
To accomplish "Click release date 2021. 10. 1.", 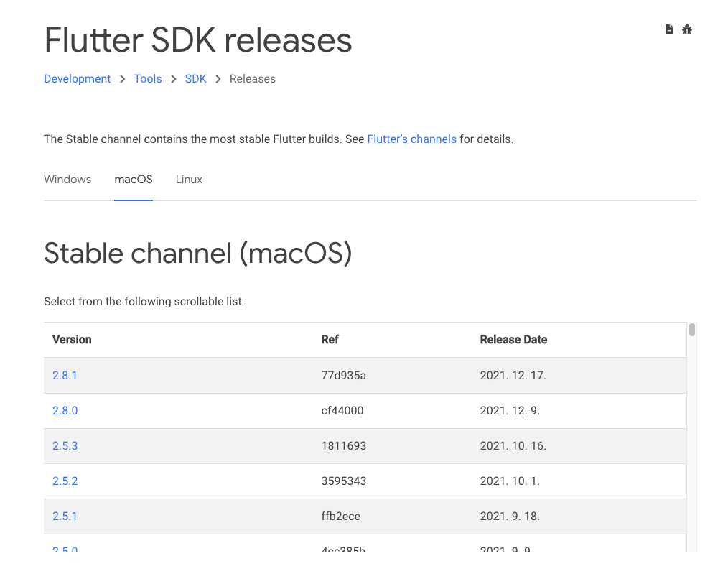I will coord(510,481).
